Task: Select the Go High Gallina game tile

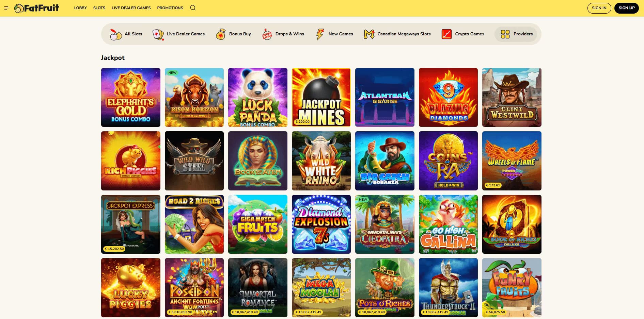Action: [x=448, y=224]
